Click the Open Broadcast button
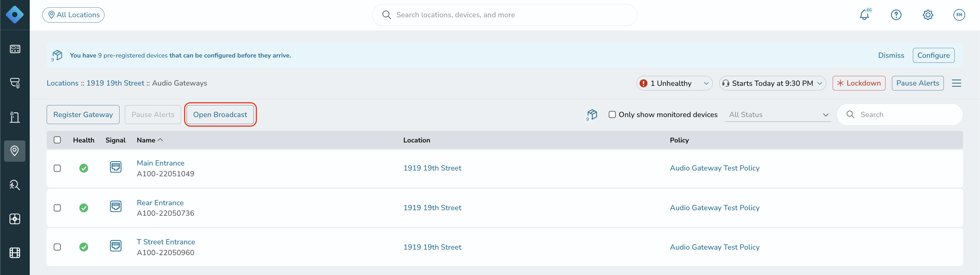Viewport: 980px width, 275px height. point(220,114)
